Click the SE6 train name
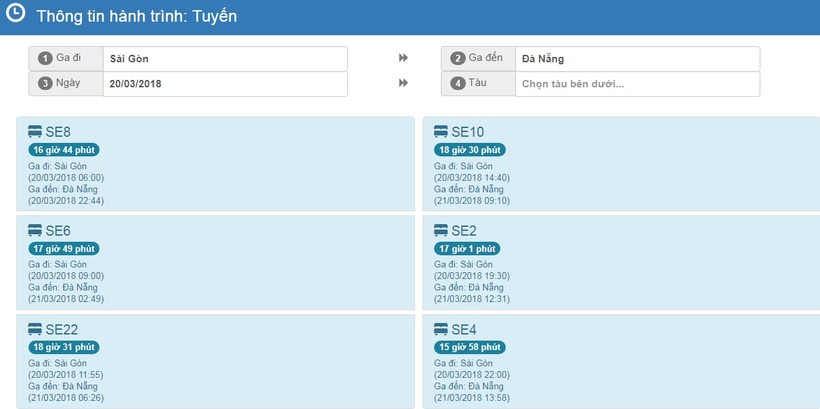Viewport: 820px width, 409px height. 58,230
